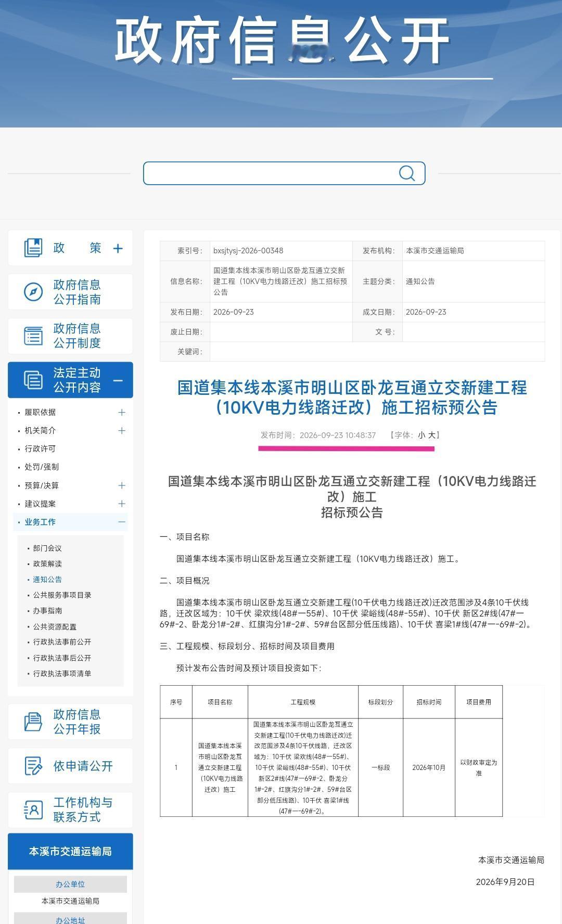Open the 公共资源配置 sub-item

[55, 627]
